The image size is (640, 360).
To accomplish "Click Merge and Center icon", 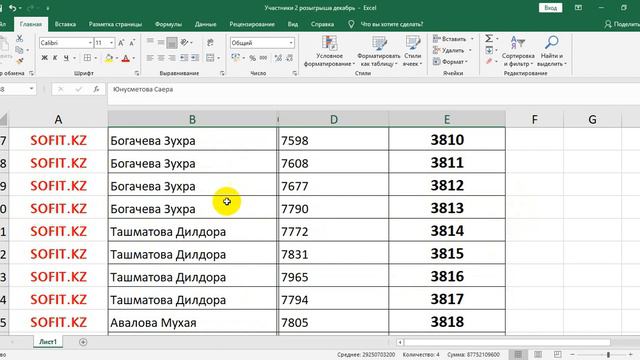I will pos(210,58).
